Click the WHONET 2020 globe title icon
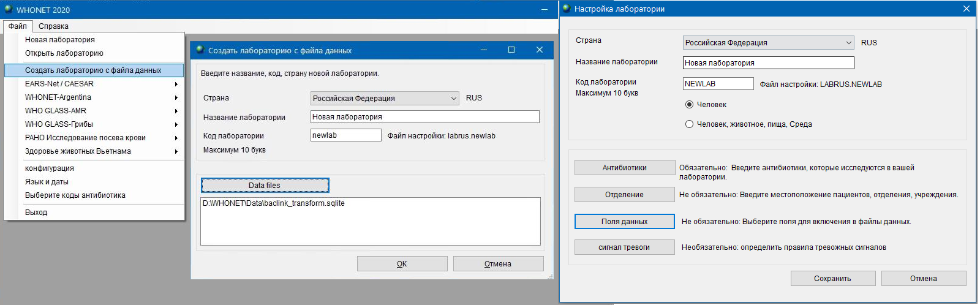 (9, 9)
